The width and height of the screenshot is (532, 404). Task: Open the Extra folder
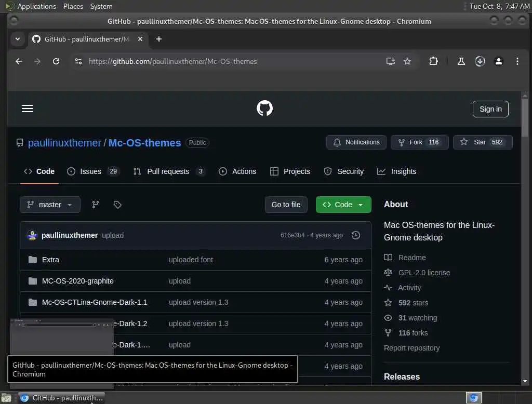[x=50, y=260]
